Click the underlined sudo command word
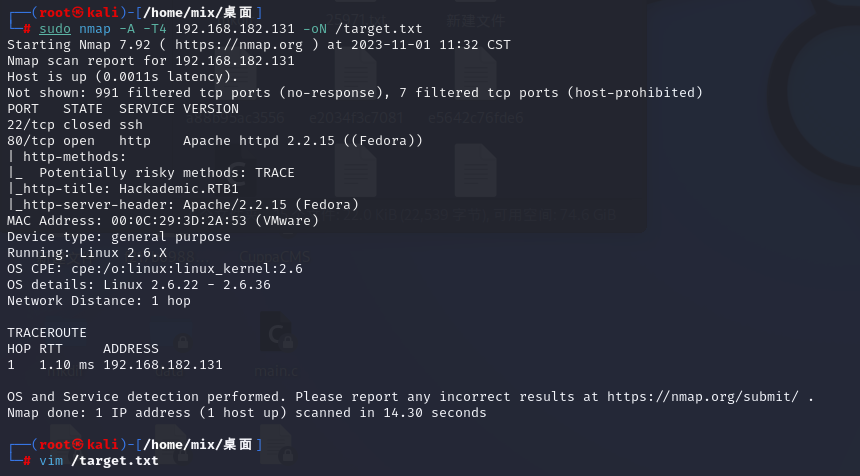The height and width of the screenshot is (476, 860). pyautogui.click(x=55, y=29)
